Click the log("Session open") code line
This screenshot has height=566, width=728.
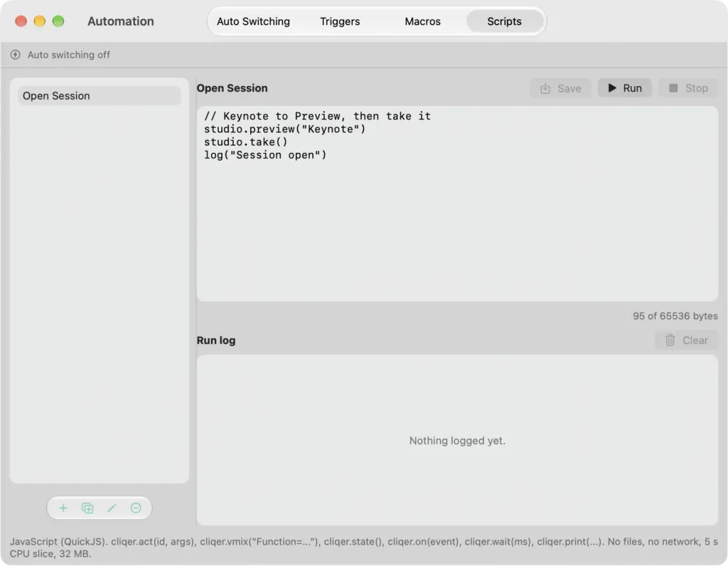point(265,155)
